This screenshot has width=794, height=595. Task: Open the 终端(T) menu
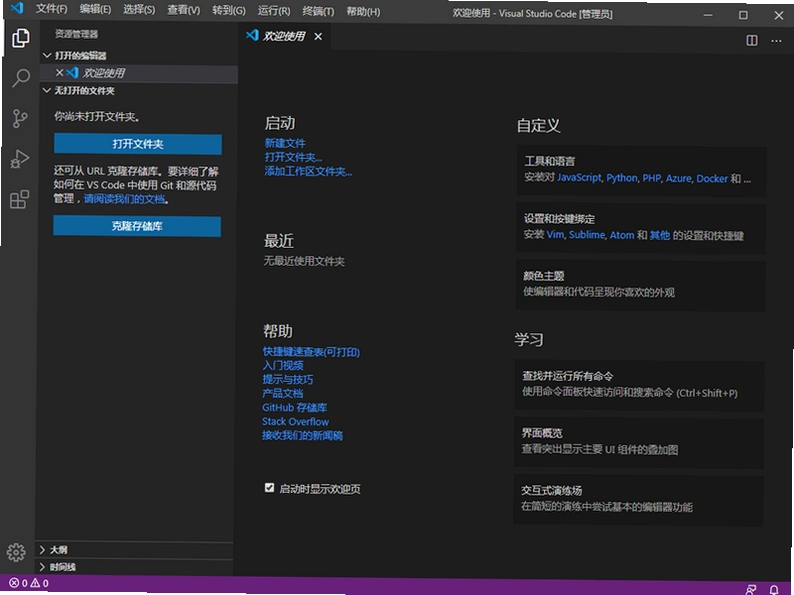(x=318, y=11)
